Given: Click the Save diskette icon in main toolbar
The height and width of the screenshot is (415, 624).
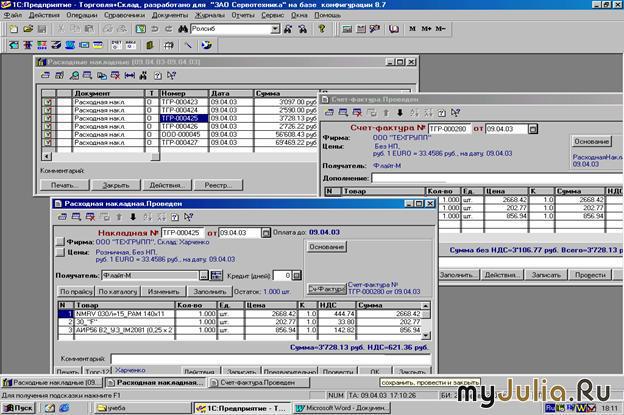Looking at the screenshot, I should tap(42, 29).
